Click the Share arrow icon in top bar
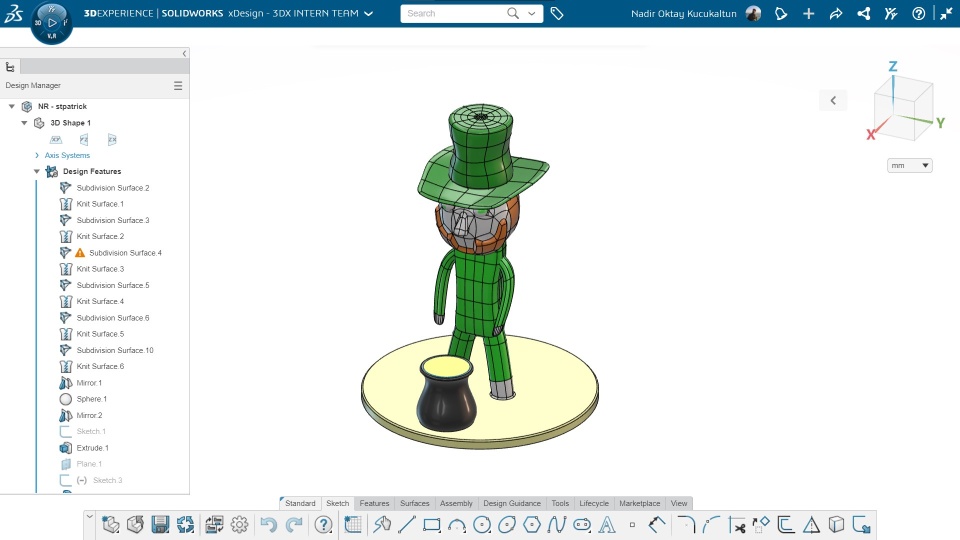Screen dimensions: 960x540 (836, 13)
